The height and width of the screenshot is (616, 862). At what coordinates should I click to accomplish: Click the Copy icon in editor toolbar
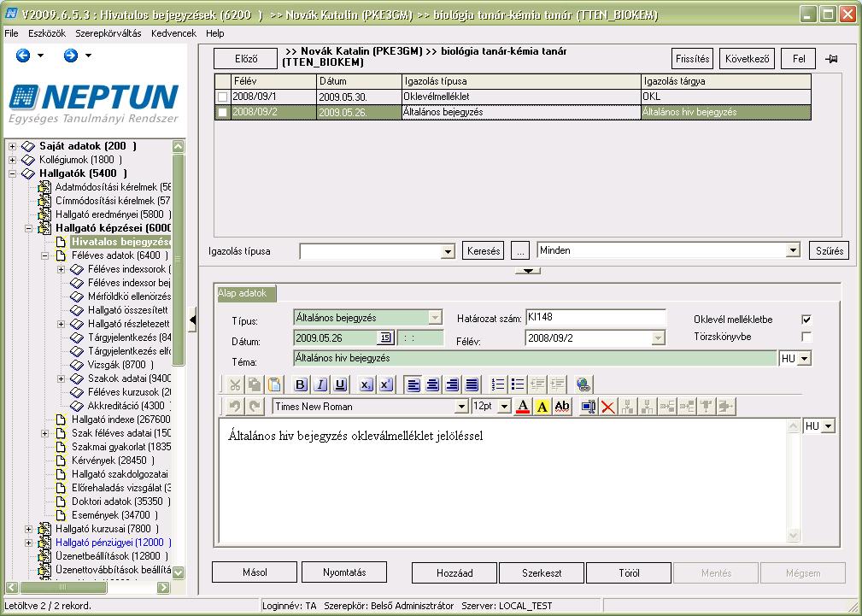(255, 384)
